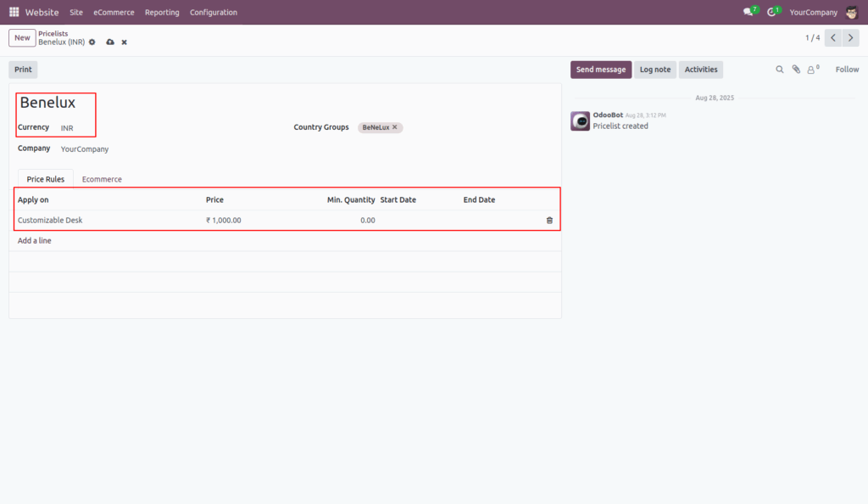
Task: Open the Configuration menu
Action: 213,12
